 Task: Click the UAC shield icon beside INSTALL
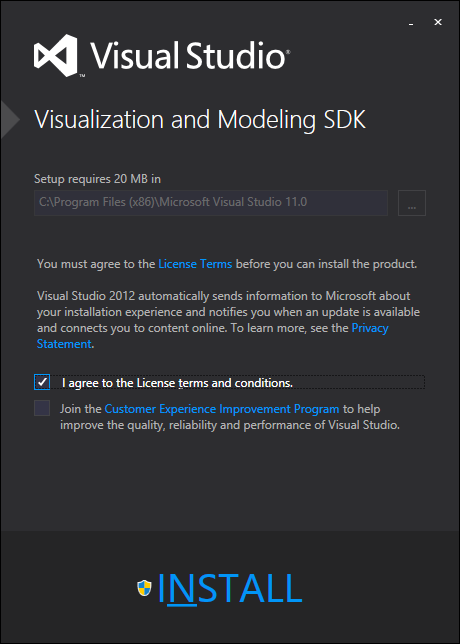pyautogui.click(x=144, y=588)
